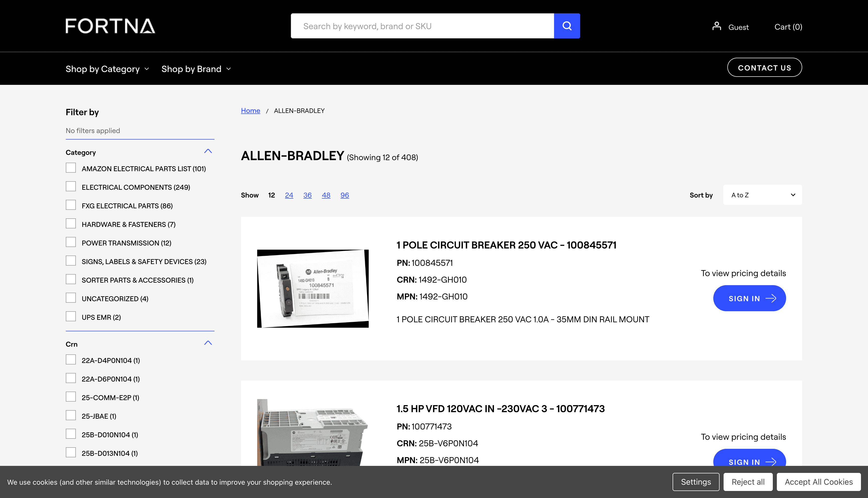Image resolution: width=868 pixels, height=498 pixels.
Task: Open the Home breadcrumb link
Action: click(x=250, y=110)
